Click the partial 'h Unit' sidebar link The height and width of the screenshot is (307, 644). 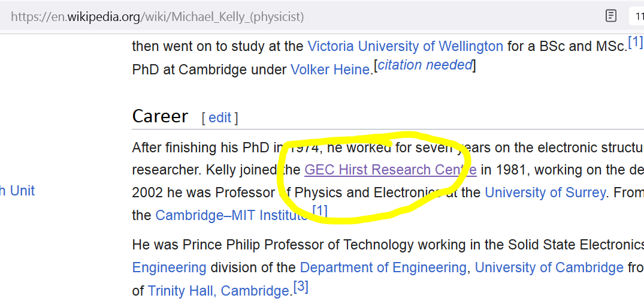tap(17, 191)
